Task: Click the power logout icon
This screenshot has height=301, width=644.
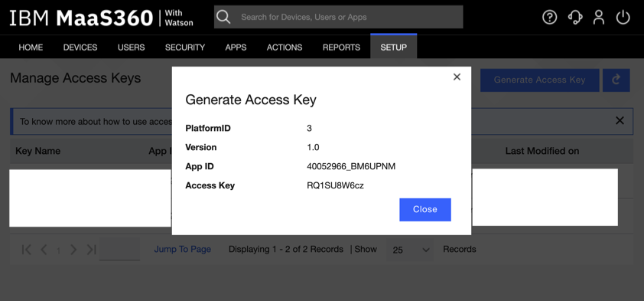Action: tap(623, 18)
